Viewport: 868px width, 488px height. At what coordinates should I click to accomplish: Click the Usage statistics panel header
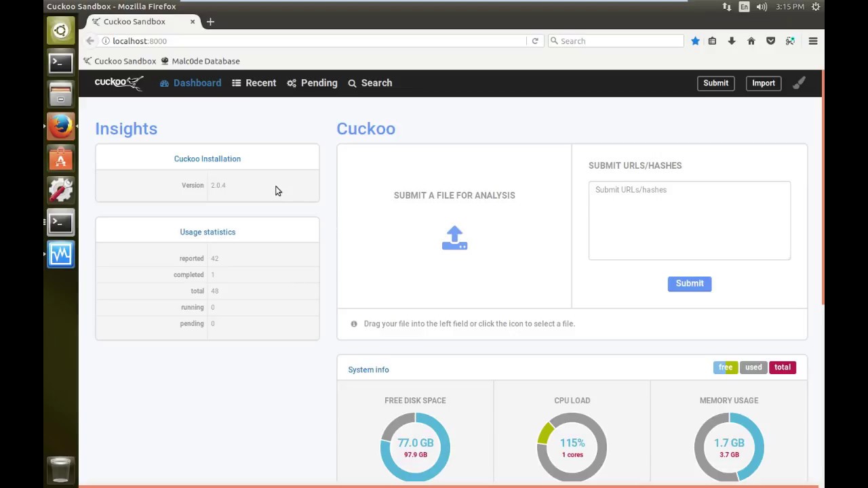click(x=208, y=232)
